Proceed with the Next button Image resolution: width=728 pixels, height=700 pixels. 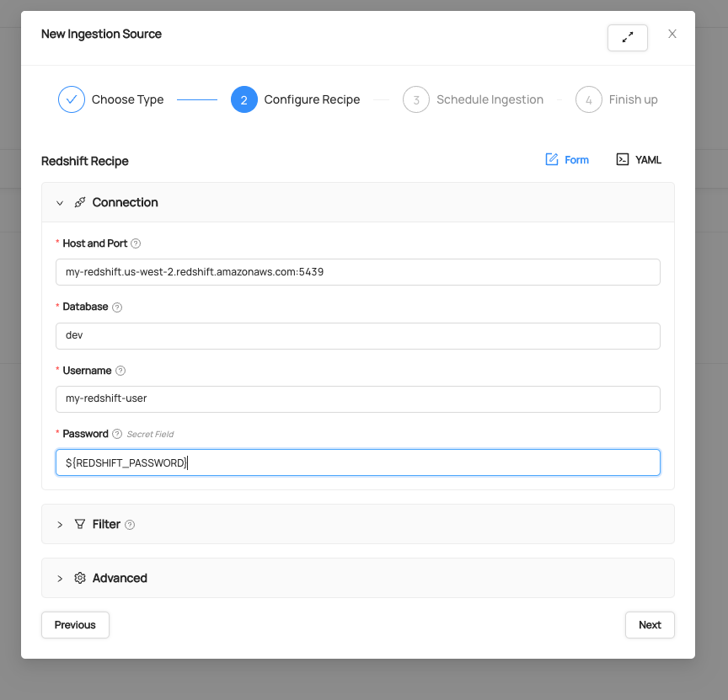[650, 625]
